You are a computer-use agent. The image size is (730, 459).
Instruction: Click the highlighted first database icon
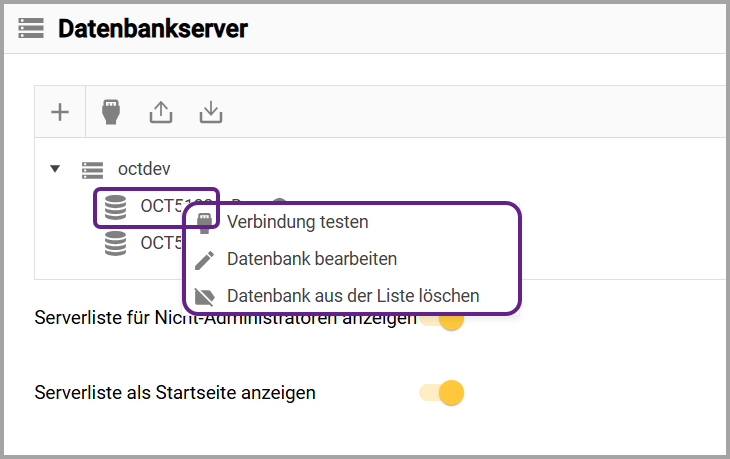point(116,207)
